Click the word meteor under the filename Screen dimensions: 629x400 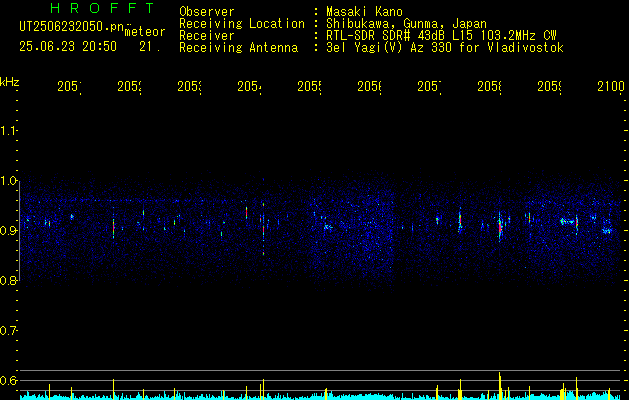click(145, 32)
